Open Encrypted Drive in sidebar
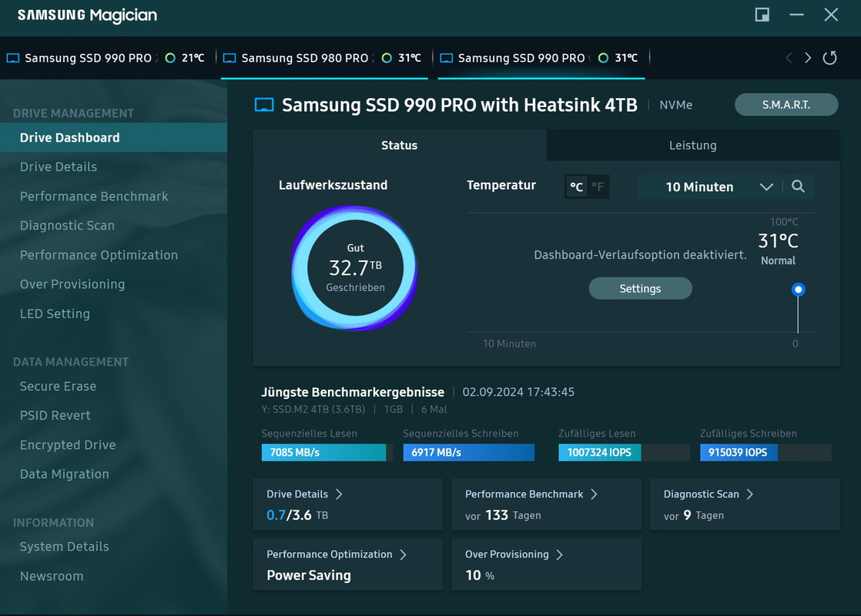Image resolution: width=861 pixels, height=616 pixels. coord(114,445)
